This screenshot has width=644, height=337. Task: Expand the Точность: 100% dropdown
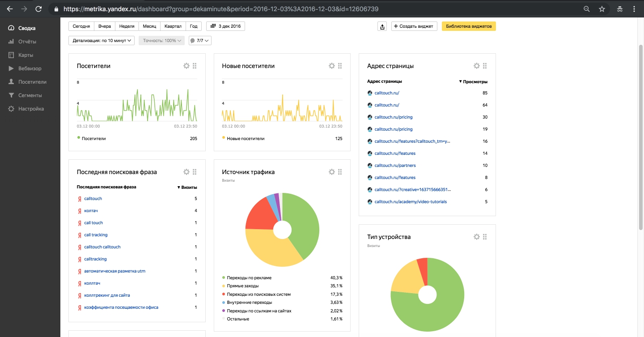tap(161, 41)
